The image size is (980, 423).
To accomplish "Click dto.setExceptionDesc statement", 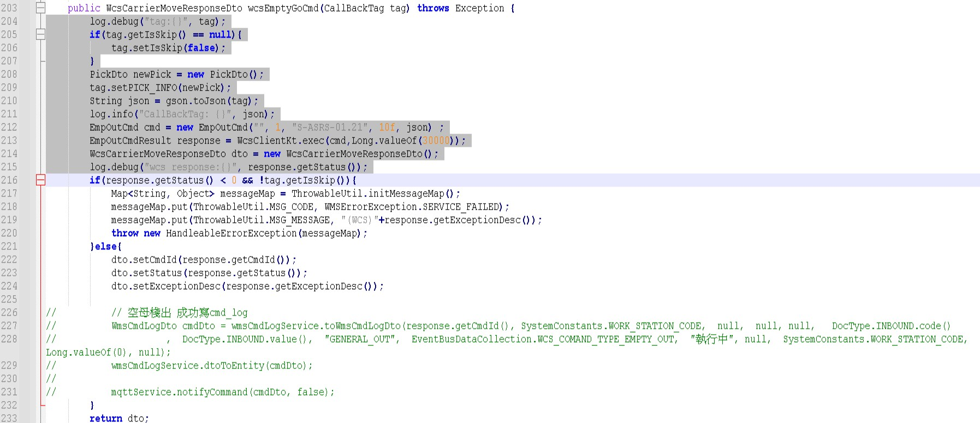I will 247,287.
